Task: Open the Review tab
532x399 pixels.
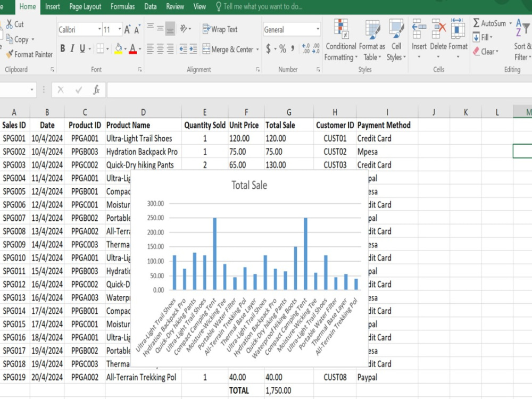Action: (174, 6)
